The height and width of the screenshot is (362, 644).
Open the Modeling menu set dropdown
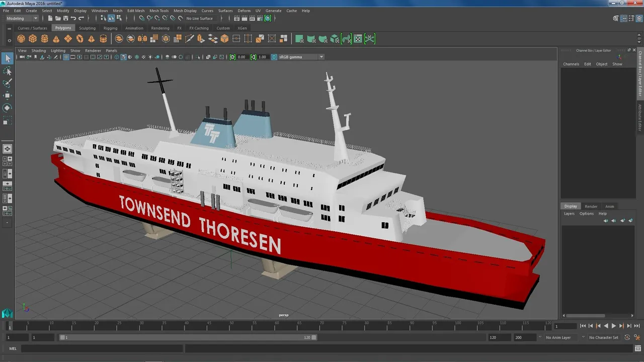click(x=22, y=18)
